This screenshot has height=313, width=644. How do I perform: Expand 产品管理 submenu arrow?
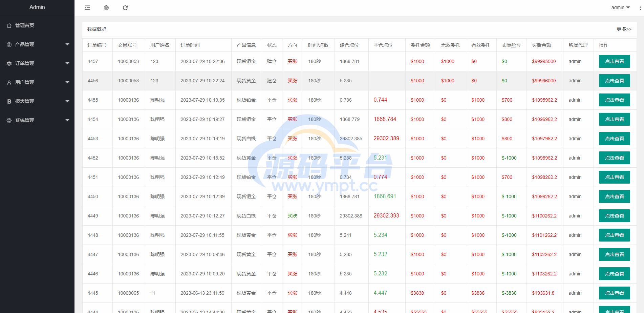click(x=67, y=44)
